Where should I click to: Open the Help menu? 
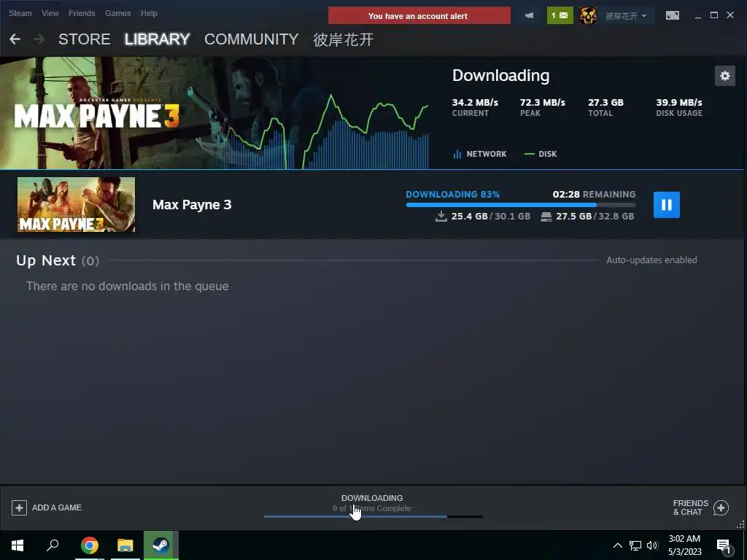tap(149, 13)
